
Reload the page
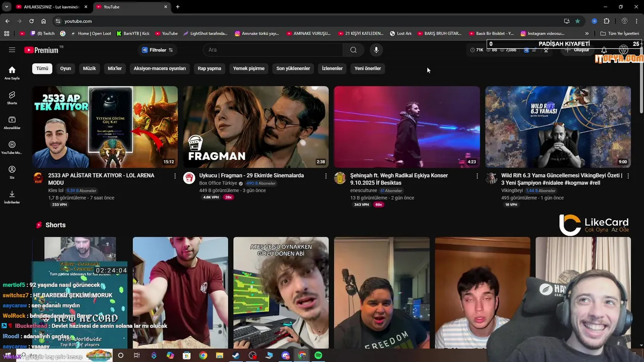[x=31, y=21]
